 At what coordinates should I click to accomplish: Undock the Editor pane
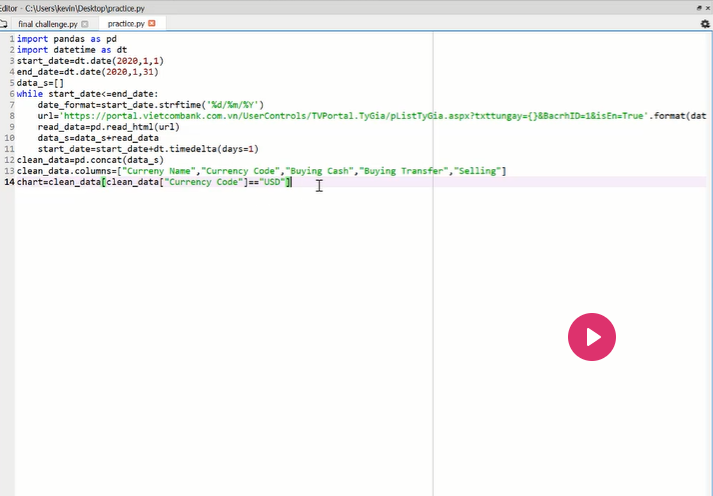coord(699,8)
